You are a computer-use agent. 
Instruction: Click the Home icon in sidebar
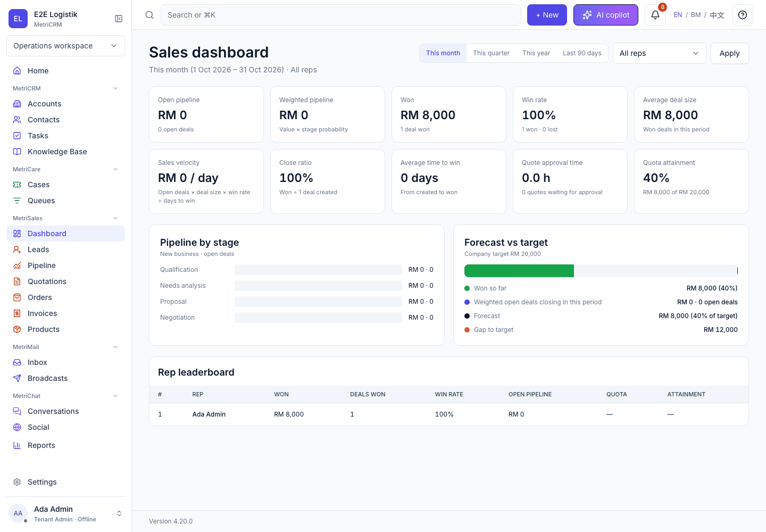click(17, 71)
